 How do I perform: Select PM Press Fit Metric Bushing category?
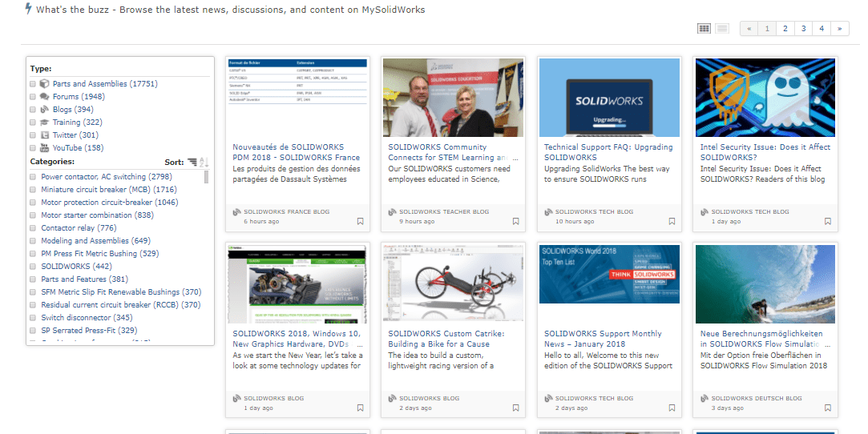[99, 253]
